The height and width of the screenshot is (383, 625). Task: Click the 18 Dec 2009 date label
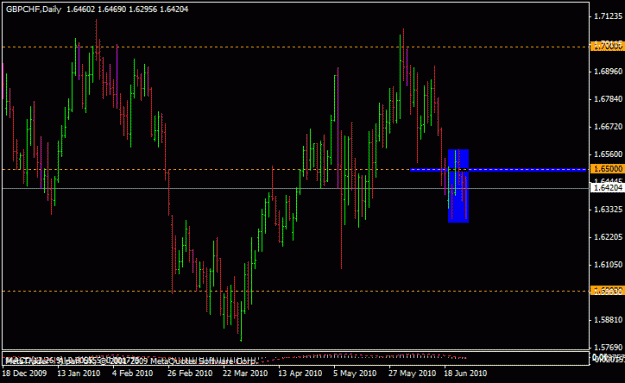tap(24, 373)
